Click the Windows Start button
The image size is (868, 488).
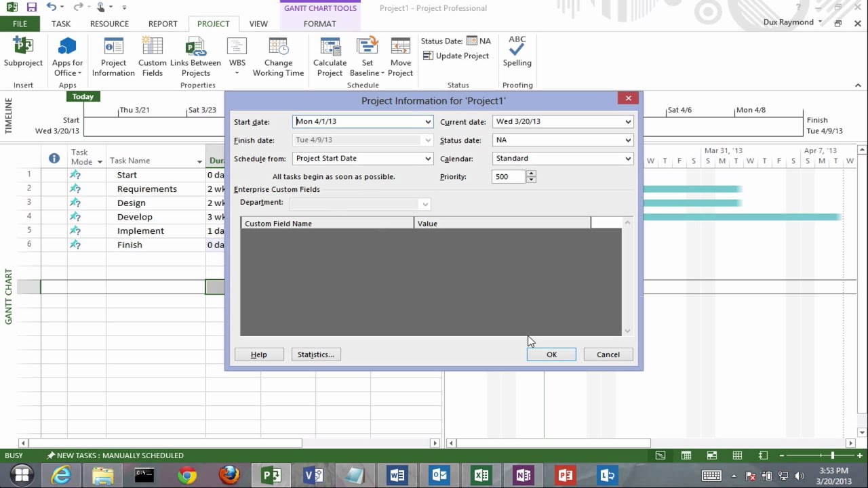[x=21, y=475]
